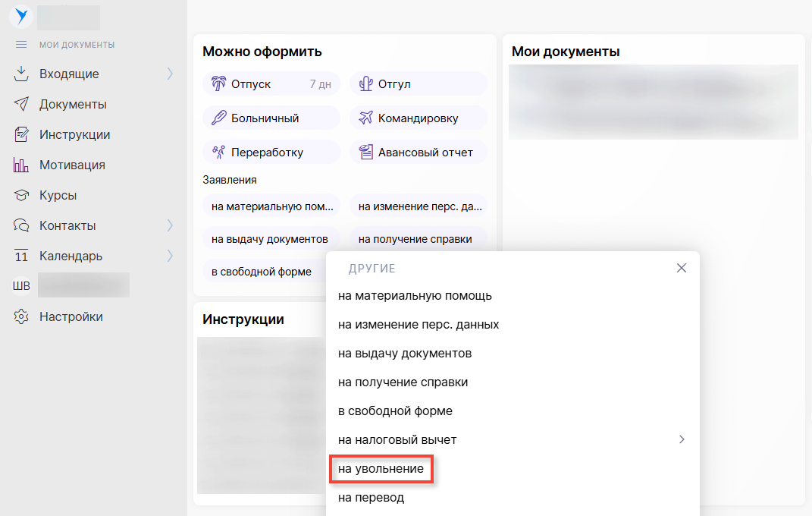Expand the Контакты submenu chevron
812x516 pixels.
tap(170, 225)
